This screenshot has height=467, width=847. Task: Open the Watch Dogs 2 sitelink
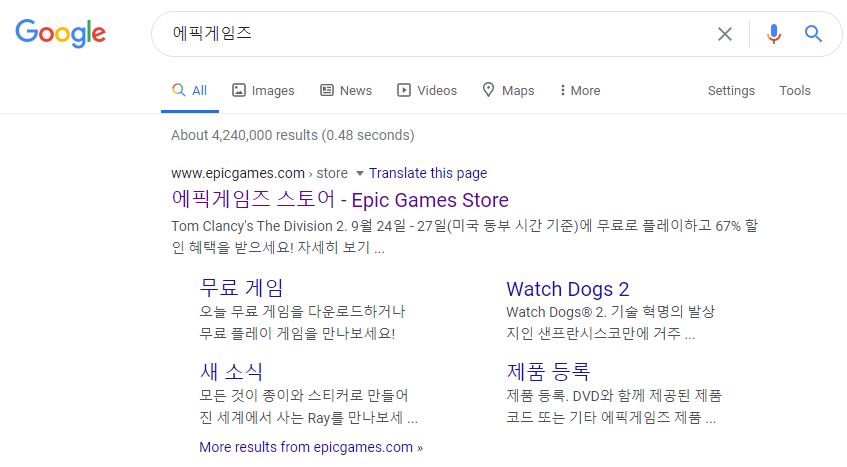[x=568, y=289]
